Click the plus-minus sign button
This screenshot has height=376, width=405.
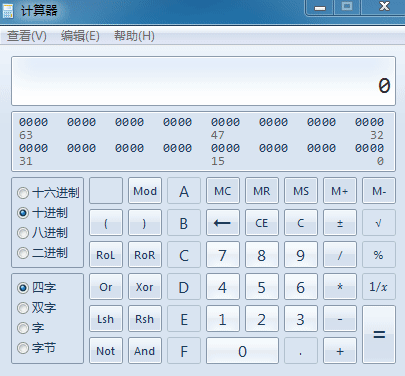[x=340, y=223]
